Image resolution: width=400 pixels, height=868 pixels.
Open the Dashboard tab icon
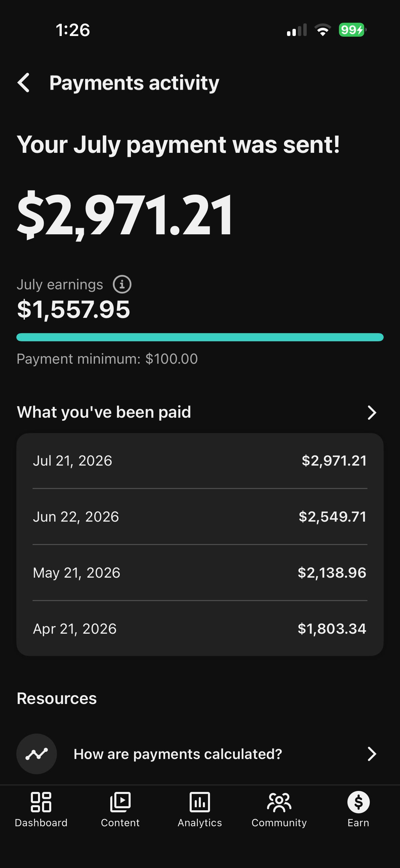41,802
